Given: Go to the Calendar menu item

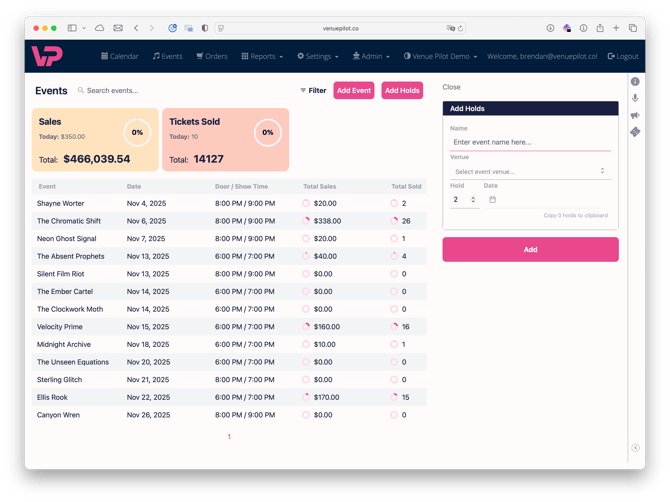Looking at the screenshot, I should [x=120, y=56].
